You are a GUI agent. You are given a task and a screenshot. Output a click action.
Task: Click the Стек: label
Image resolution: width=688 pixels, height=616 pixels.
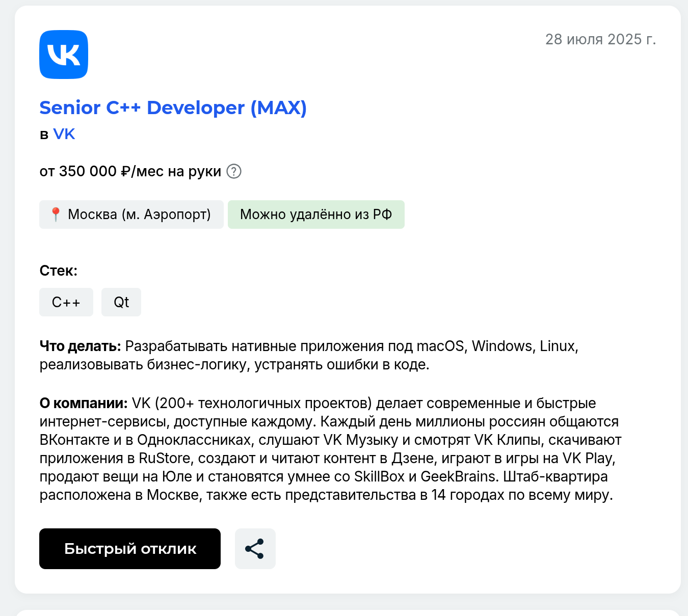click(x=59, y=271)
